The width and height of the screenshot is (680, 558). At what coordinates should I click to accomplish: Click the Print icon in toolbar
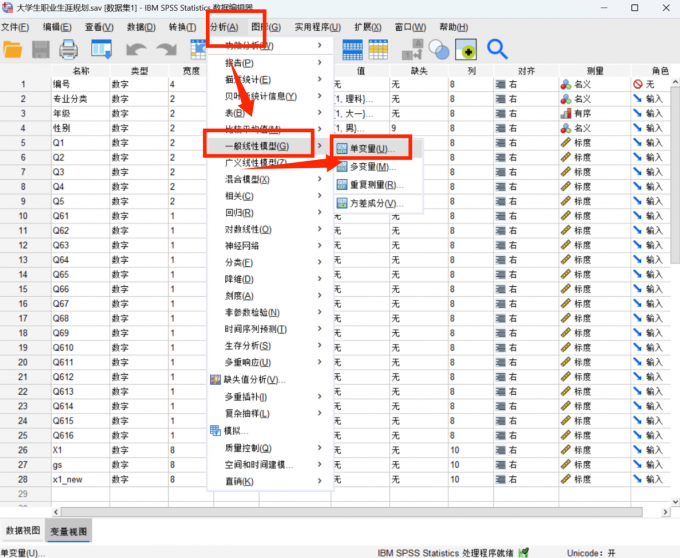coord(68,49)
